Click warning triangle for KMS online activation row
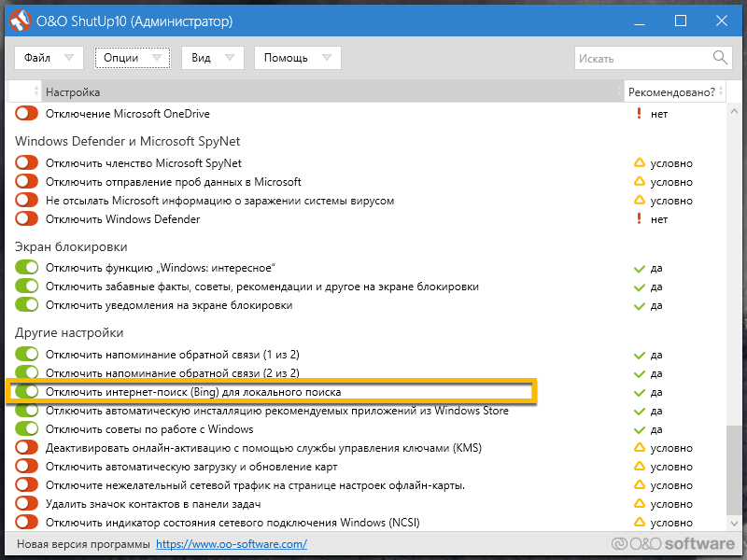Image resolution: width=747 pixels, height=560 pixels. coord(640,448)
